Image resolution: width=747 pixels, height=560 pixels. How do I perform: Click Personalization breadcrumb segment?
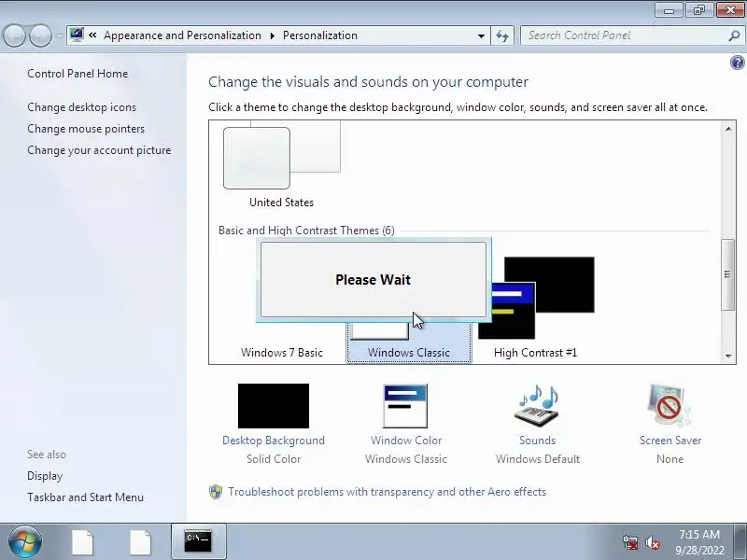[x=320, y=35]
